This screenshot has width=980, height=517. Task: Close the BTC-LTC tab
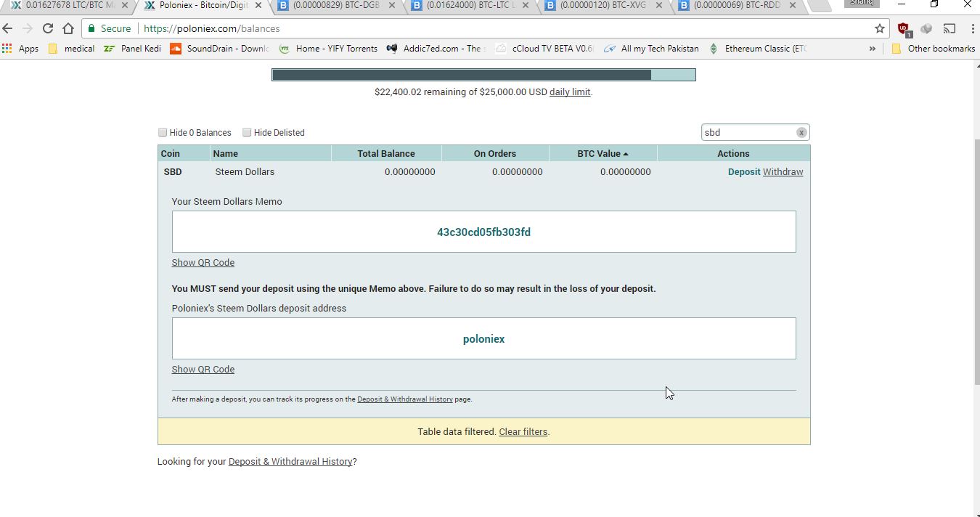tap(526, 6)
